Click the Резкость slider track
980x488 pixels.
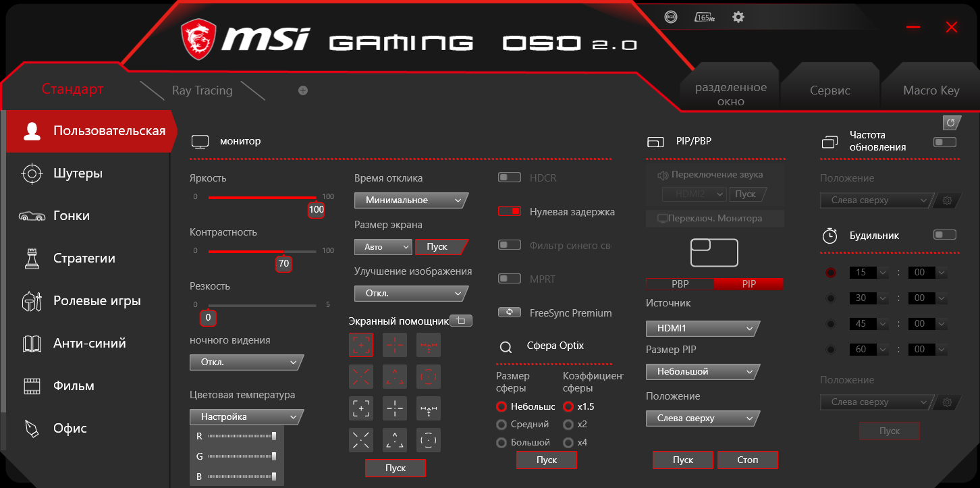pos(263,306)
